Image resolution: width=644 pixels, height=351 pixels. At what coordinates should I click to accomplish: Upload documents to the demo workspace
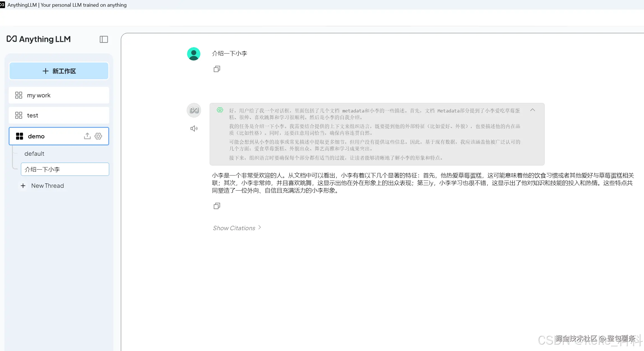click(87, 136)
